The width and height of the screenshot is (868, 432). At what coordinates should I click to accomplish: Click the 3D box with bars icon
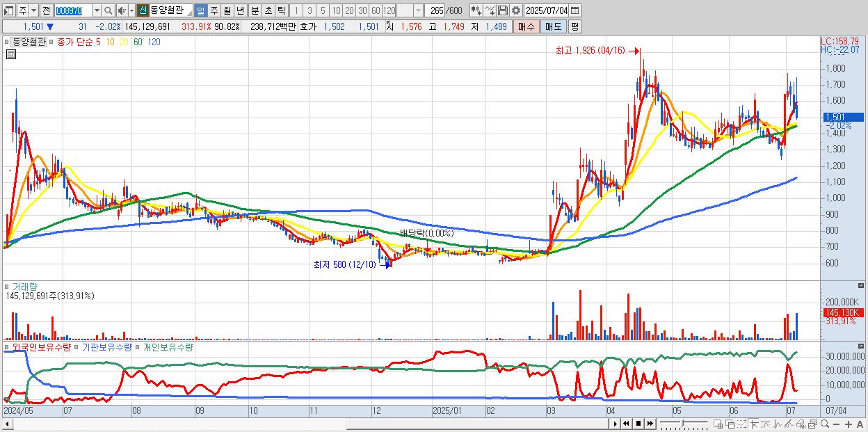801,424
